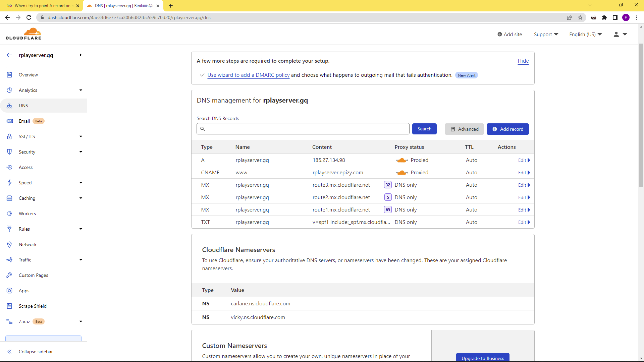This screenshot has width=644, height=362.
Task: Open the DNS sidebar item
Action: click(x=23, y=106)
